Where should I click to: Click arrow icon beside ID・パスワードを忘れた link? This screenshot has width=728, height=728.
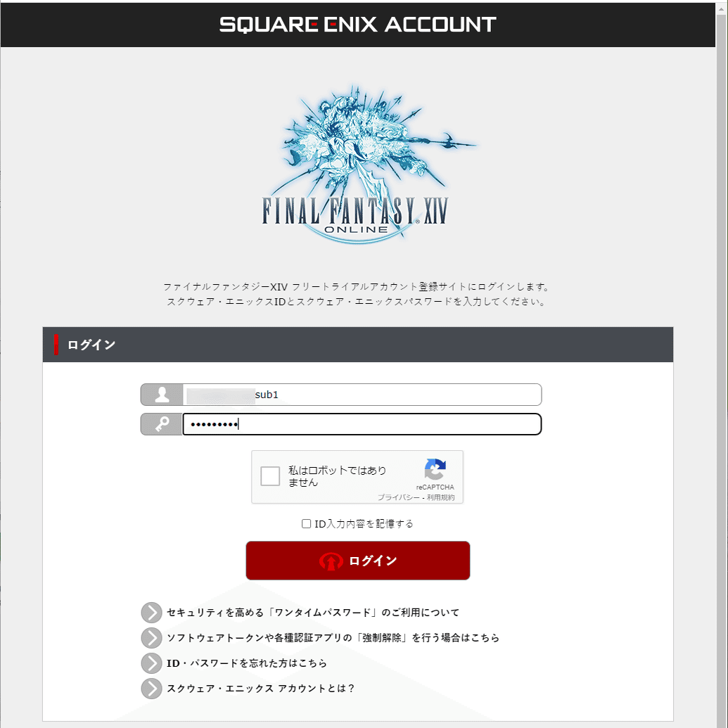pos(151,663)
